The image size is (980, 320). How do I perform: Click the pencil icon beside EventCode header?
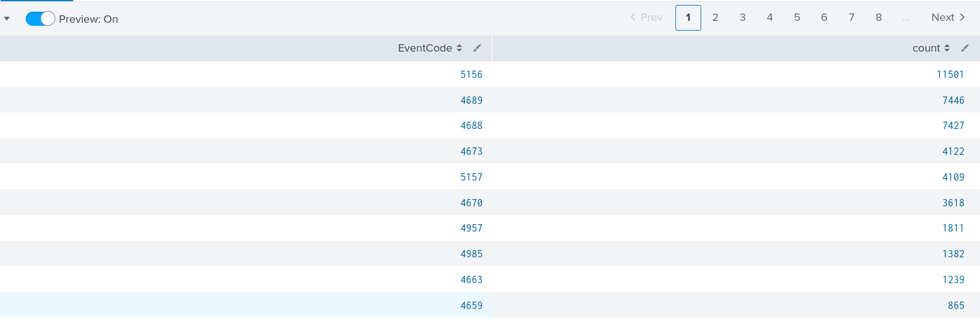pyautogui.click(x=477, y=48)
